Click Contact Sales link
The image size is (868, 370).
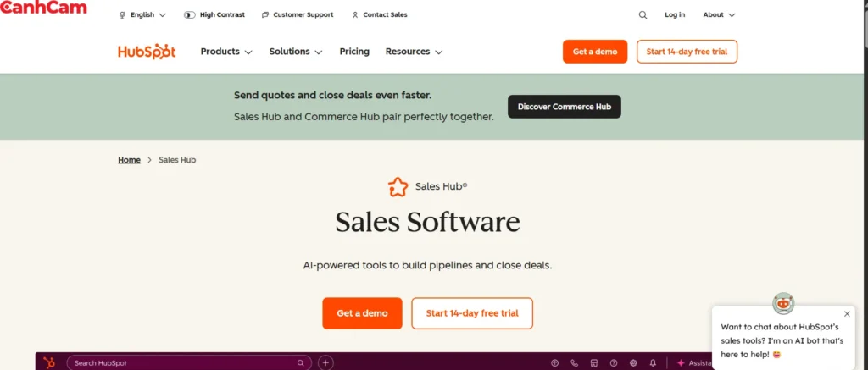(380, 15)
